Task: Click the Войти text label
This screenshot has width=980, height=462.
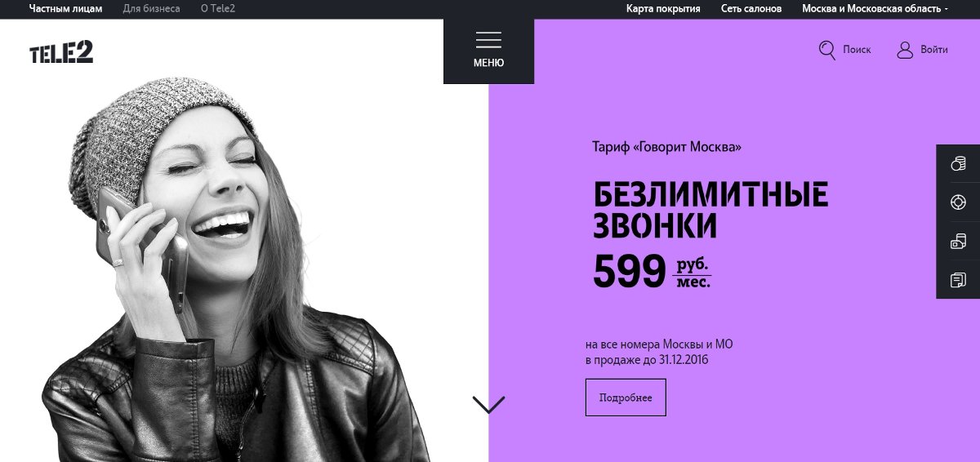Action: [x=934, y=50]
